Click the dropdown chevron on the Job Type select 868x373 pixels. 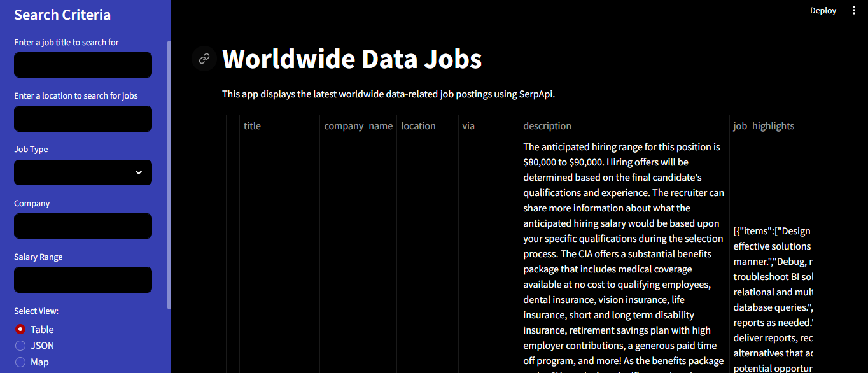click(137, 172)
